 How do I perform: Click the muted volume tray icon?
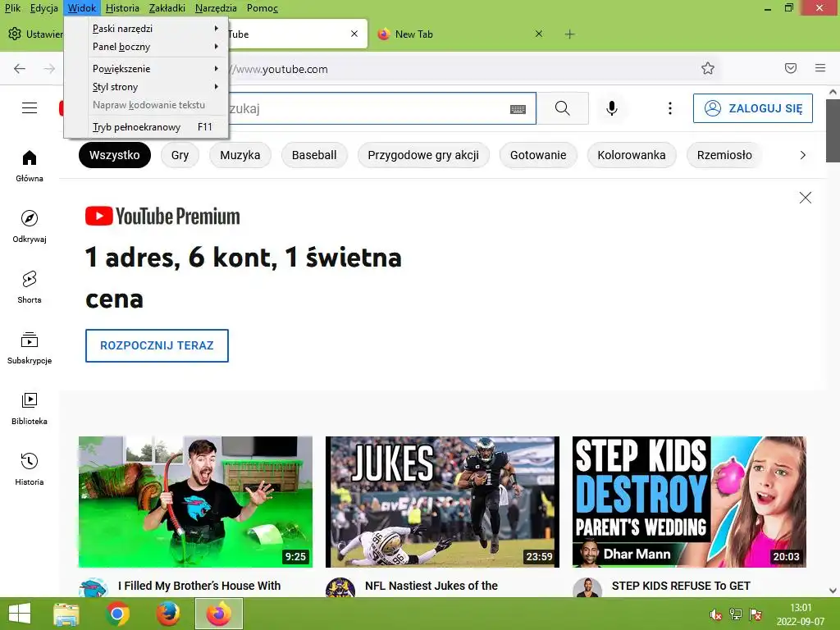715,614
